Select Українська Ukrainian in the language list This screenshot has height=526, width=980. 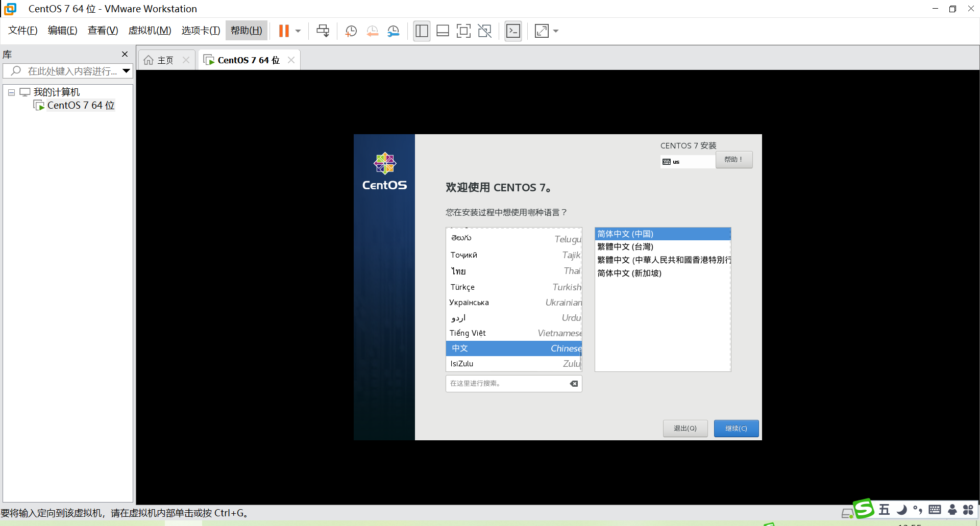514,303
